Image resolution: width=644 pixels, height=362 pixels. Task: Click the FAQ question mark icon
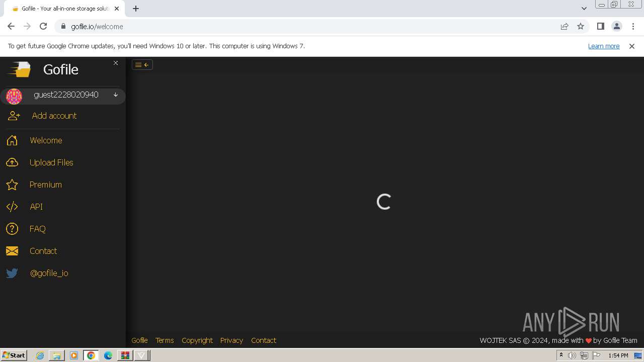[12, 229]
